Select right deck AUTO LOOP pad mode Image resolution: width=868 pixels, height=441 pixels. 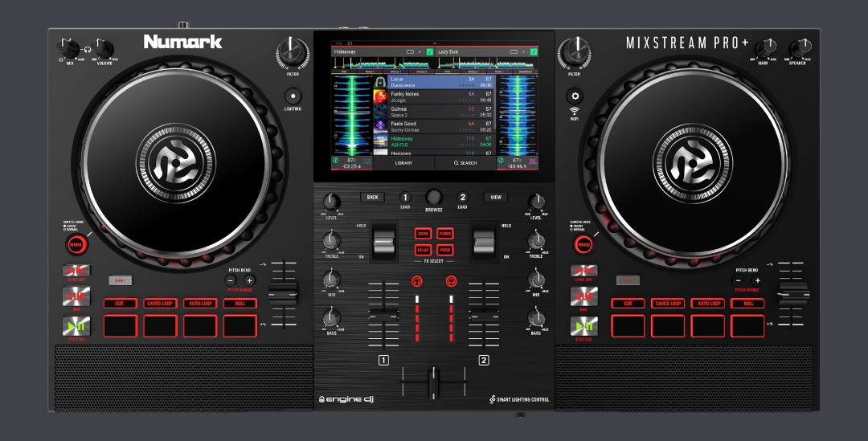[708, 304]
